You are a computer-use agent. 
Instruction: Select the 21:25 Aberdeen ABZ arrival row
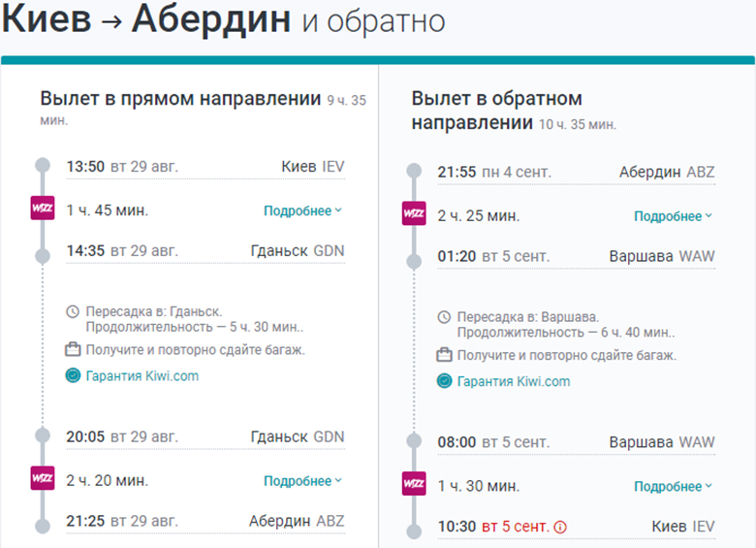click(204, 521)
